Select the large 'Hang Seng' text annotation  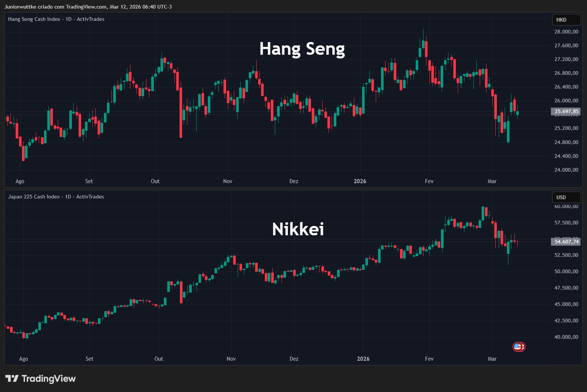point(302,49)
